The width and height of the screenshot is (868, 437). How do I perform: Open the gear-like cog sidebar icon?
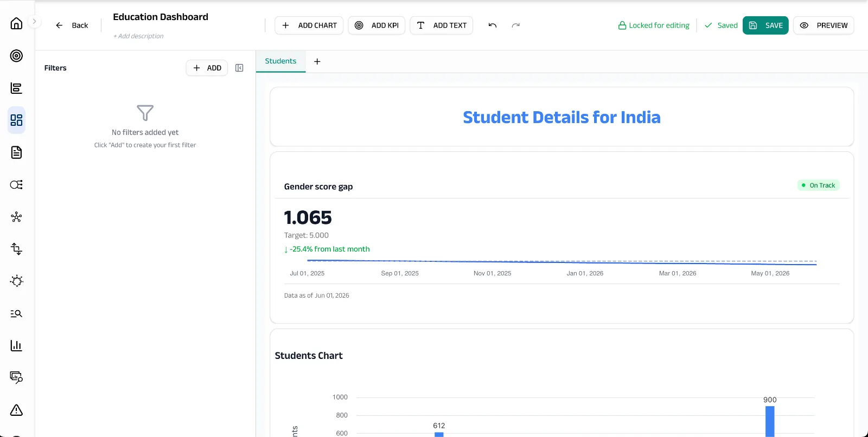click(16, 281)
